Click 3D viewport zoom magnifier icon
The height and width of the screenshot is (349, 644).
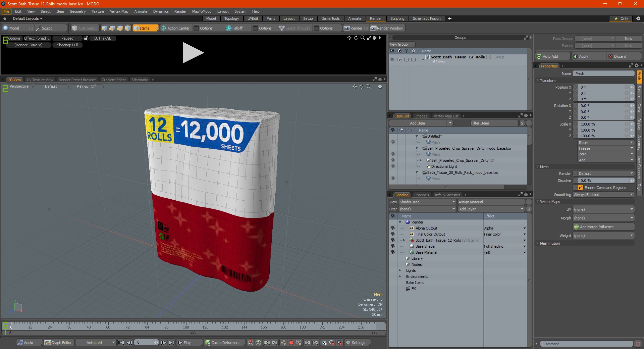368,87
